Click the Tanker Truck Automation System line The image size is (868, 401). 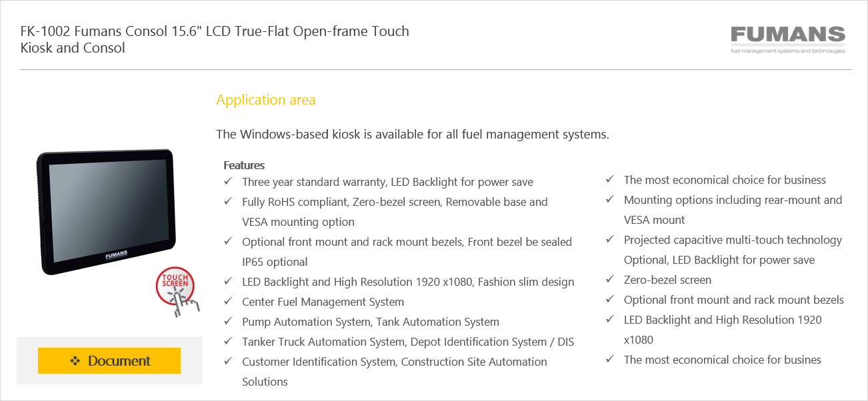click(408, 342)
